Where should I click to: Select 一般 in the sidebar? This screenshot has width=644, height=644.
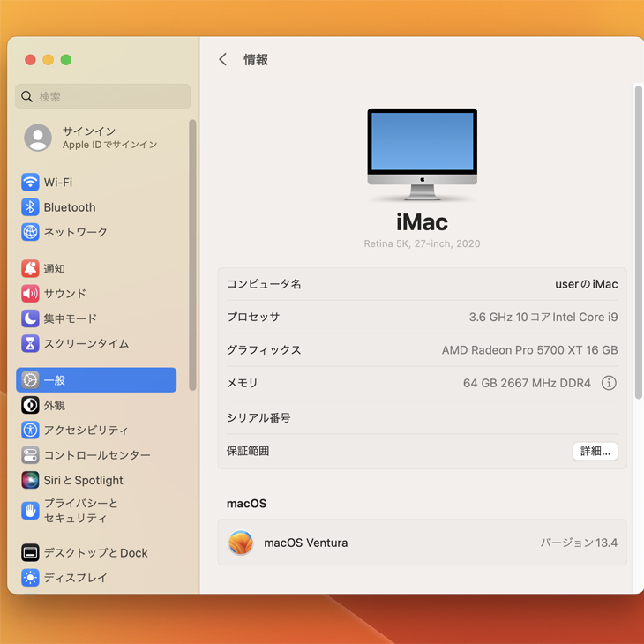(96, 380)
